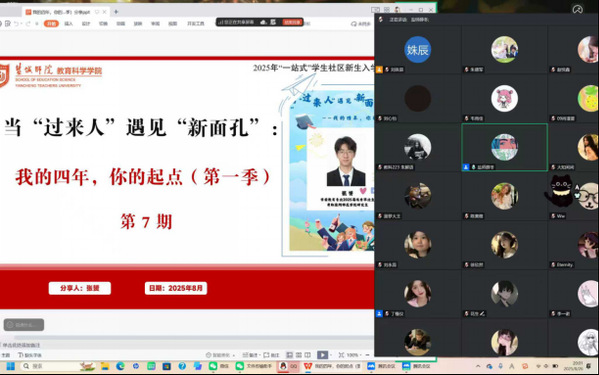Open the 智能美化 dropdown
The image size is (599, 375).
point(220,355)
